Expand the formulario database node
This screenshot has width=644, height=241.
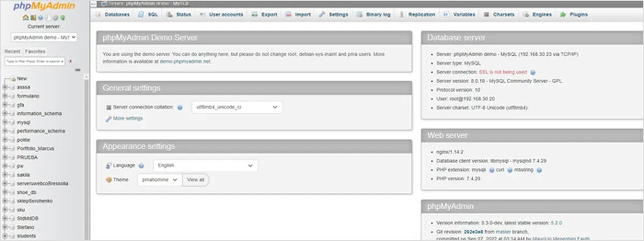[x=5, y=96]
